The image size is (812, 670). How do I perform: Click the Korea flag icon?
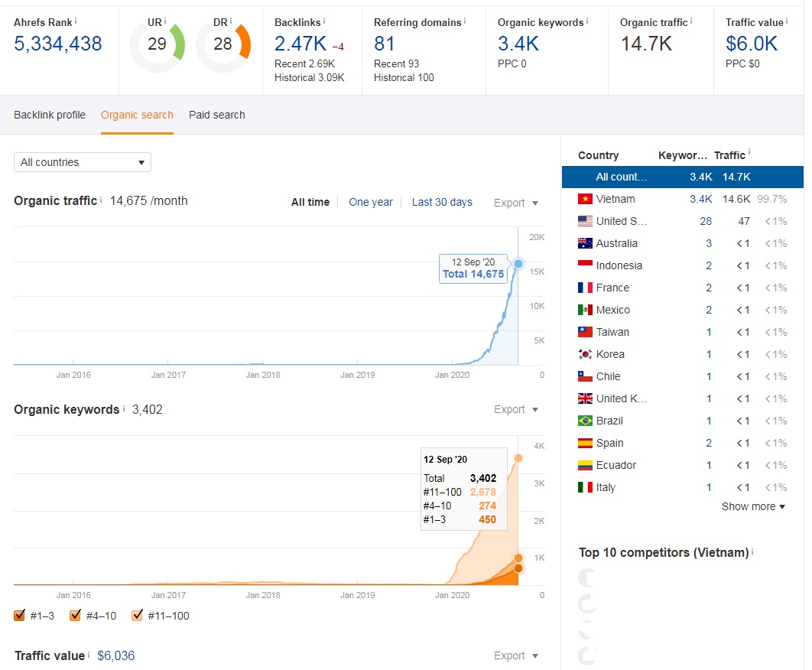pos(585,354)
